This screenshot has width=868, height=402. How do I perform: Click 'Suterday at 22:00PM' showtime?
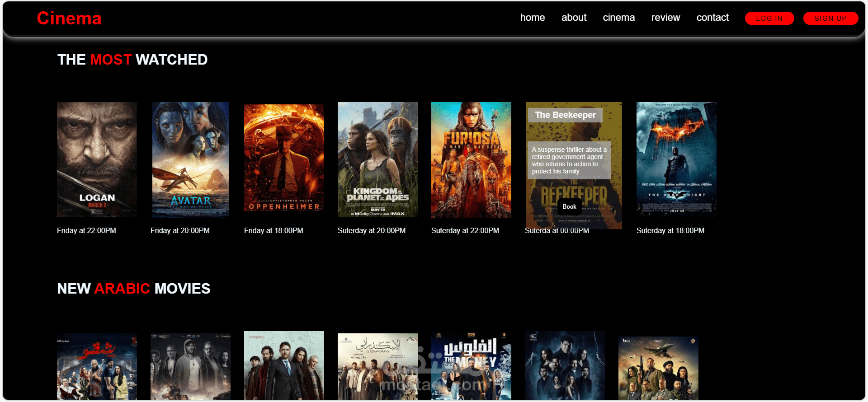point(465,230)
